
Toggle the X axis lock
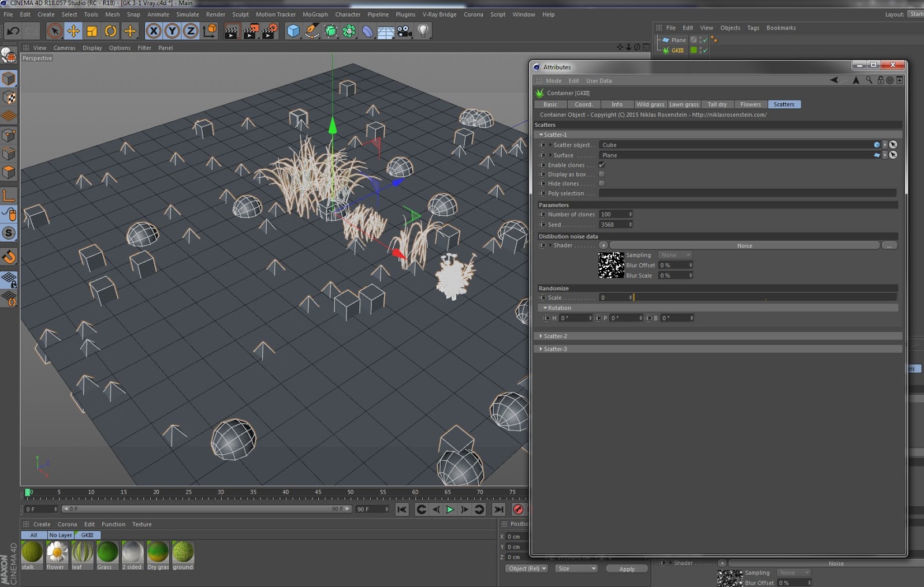coord(154,31)
